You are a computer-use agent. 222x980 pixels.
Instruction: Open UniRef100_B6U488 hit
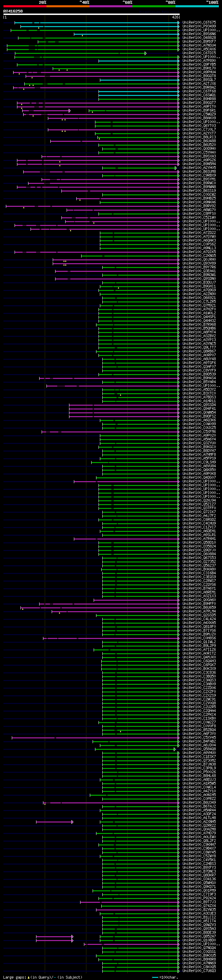(x=199, y=141)
